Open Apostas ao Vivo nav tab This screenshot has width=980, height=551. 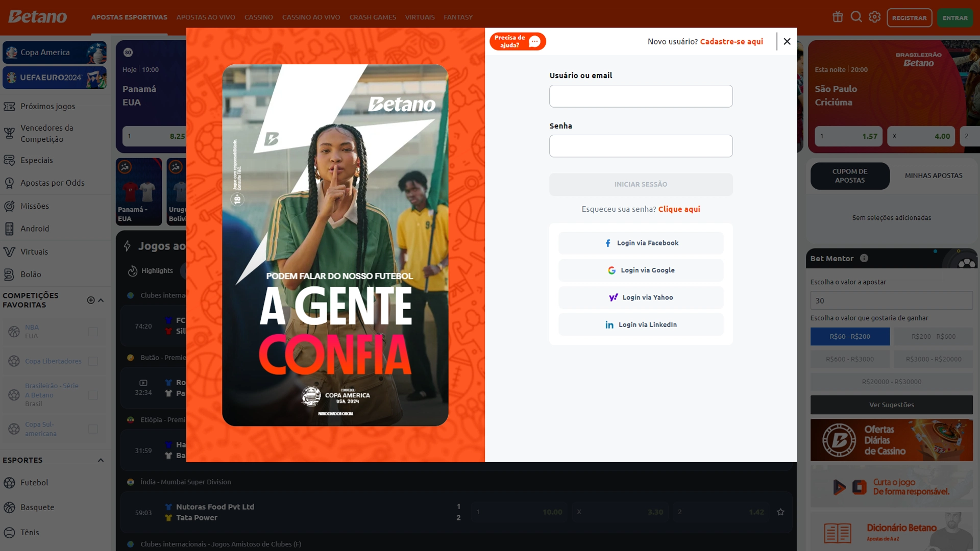(x=206, y=17)
